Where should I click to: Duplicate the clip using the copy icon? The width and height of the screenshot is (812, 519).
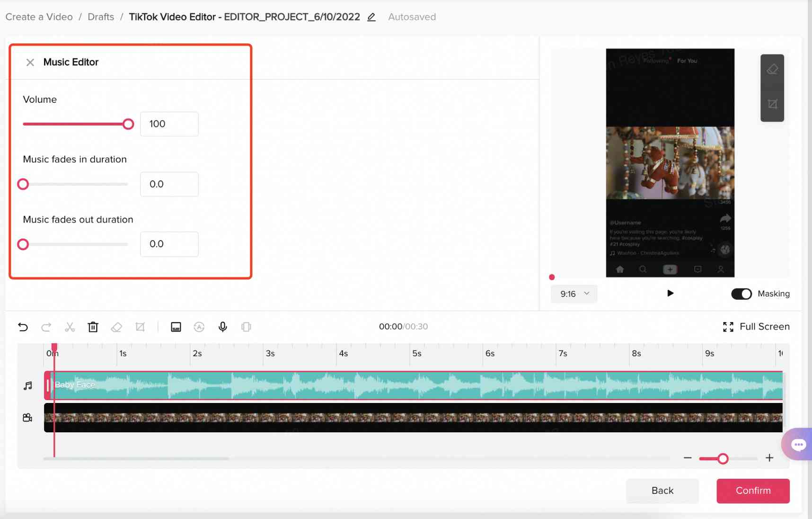click(x=246, y=327)
